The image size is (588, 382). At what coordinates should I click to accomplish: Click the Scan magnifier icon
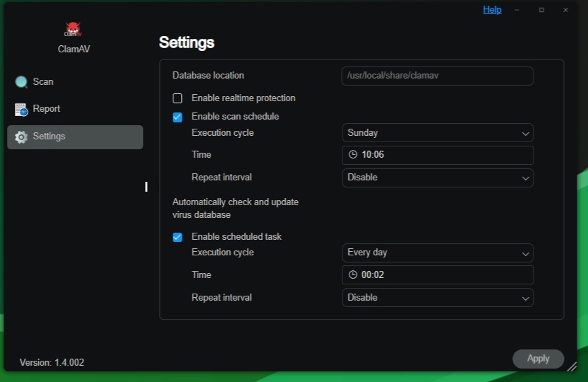tap(21, 82)
